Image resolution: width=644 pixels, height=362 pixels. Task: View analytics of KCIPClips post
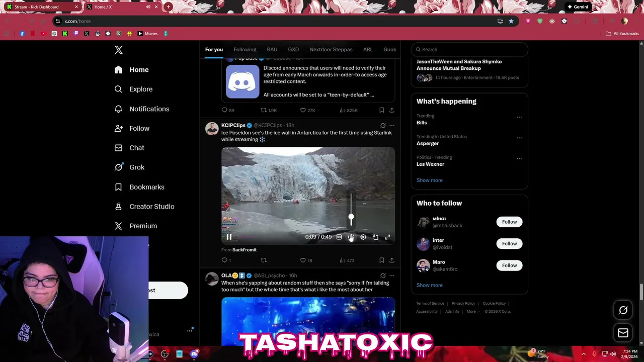tap(347, 260)
